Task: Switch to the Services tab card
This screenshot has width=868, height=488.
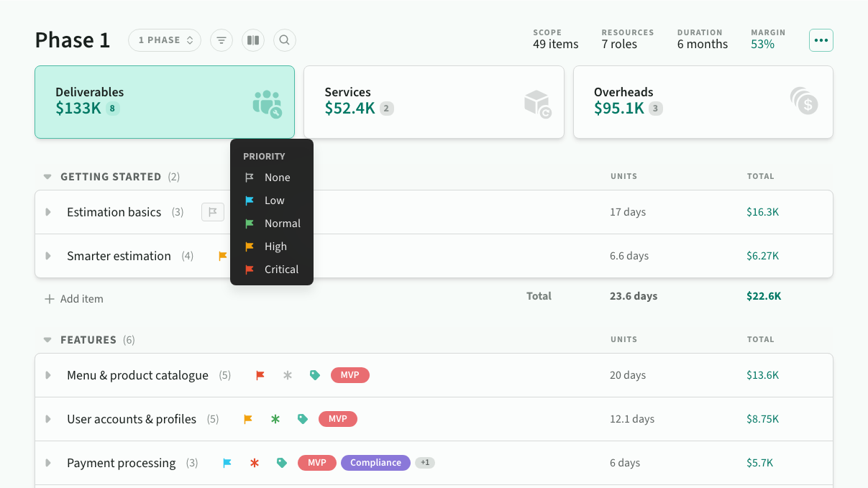Action: point(434,102)
